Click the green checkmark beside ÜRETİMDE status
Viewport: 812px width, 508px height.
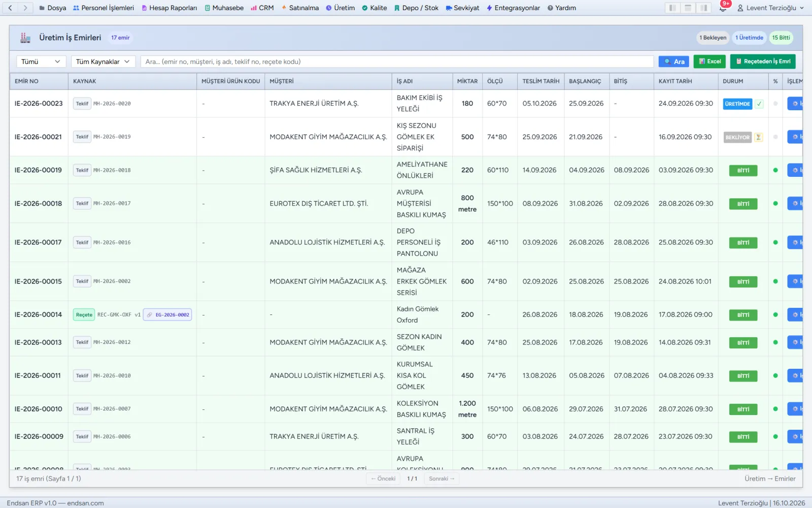click(x=759, y=104)
